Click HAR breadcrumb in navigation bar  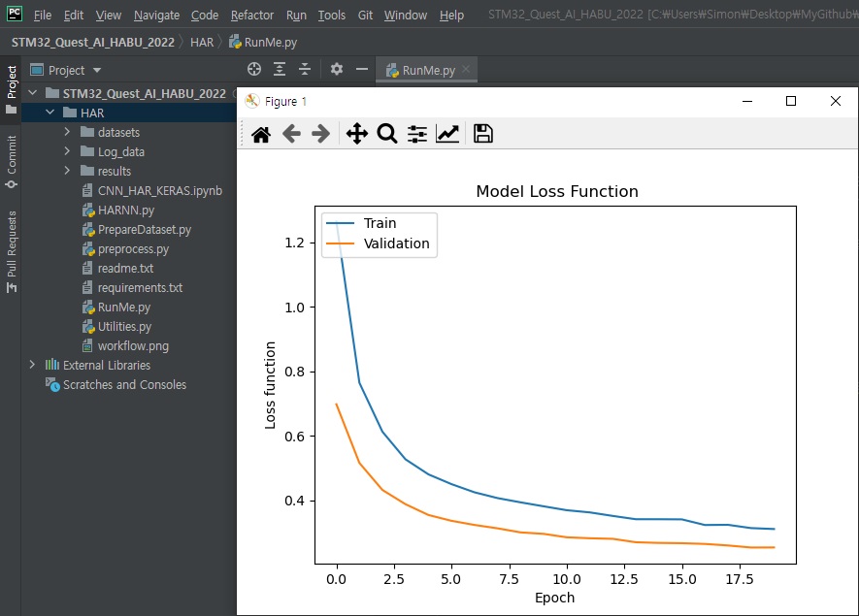202,42
